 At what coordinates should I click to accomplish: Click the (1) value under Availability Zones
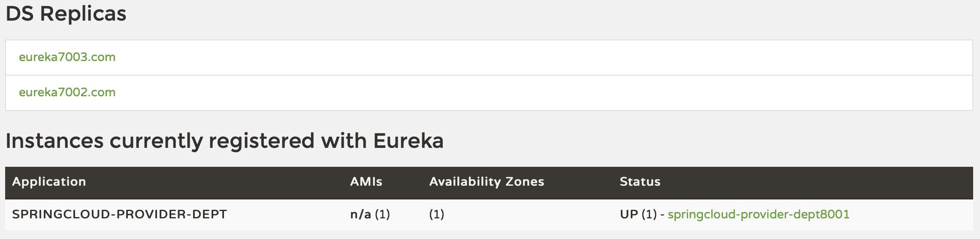(436, 214)
